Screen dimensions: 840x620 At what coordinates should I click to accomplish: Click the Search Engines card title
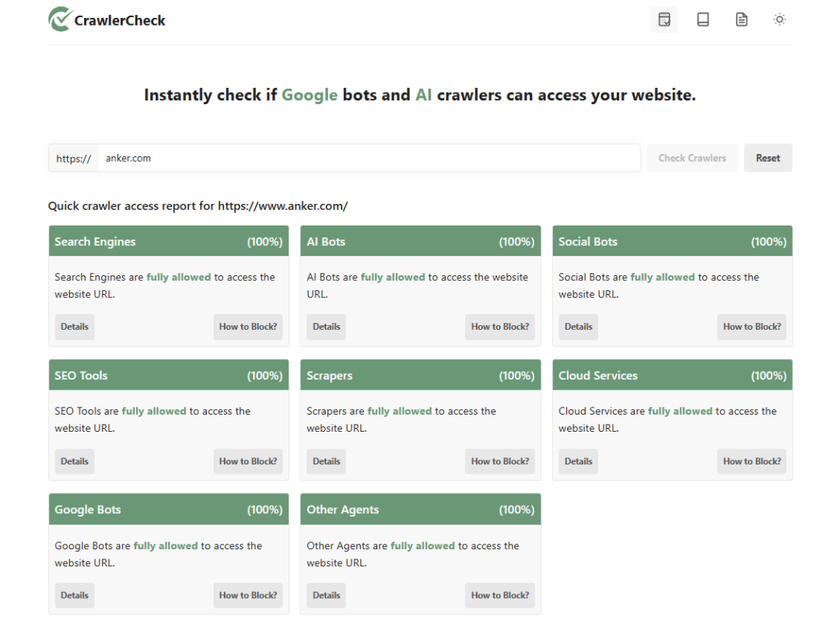pos(95,242)
